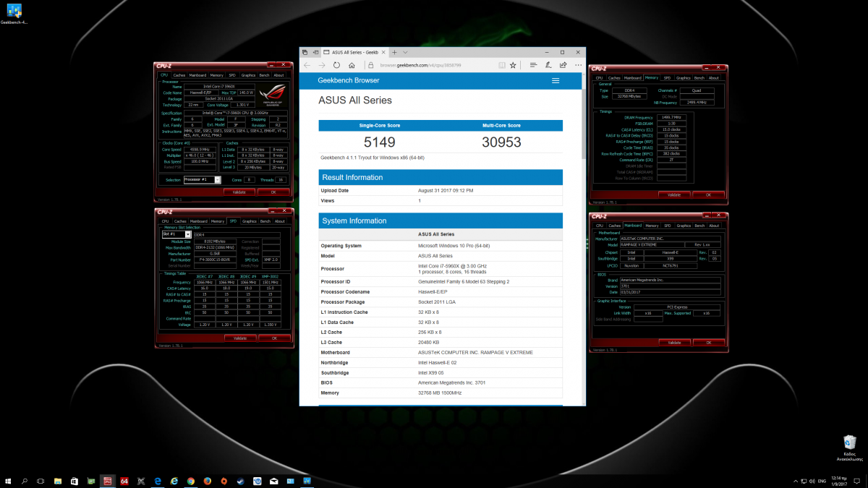Click 'Intel X99 05' southbridge value
868x488 pixels.
[x=432, y=372]
